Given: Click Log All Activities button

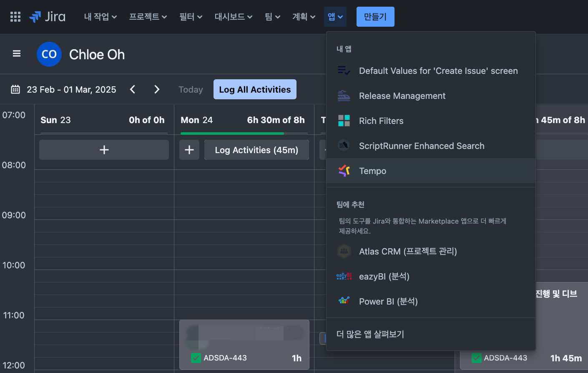Looking at the screenshot, I should [x=255, y=89].
